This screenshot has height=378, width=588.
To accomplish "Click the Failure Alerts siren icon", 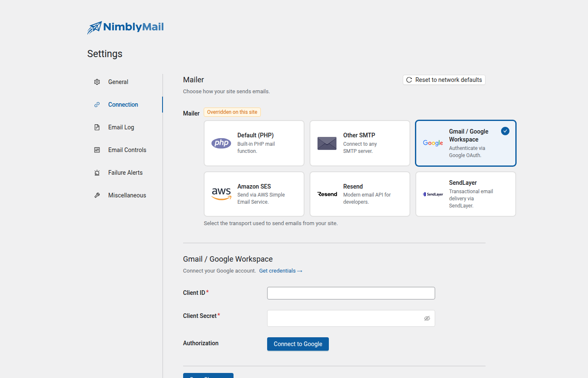I will coord(97,173).
